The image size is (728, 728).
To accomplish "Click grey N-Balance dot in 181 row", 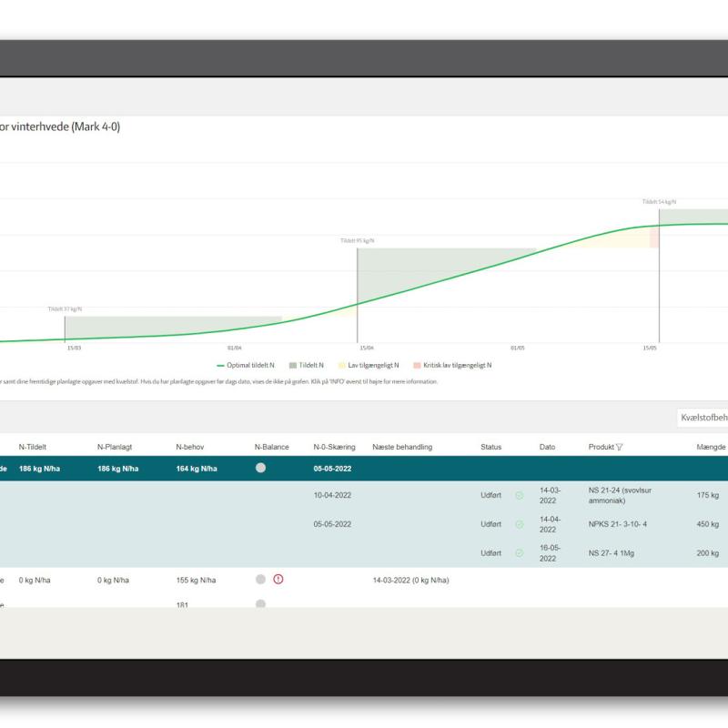I will point(261,603).
